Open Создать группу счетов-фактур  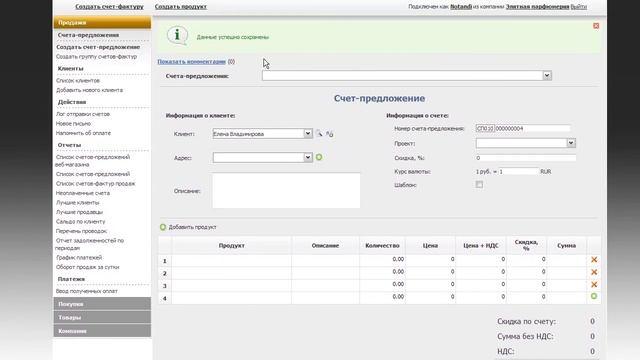point(96,56)
